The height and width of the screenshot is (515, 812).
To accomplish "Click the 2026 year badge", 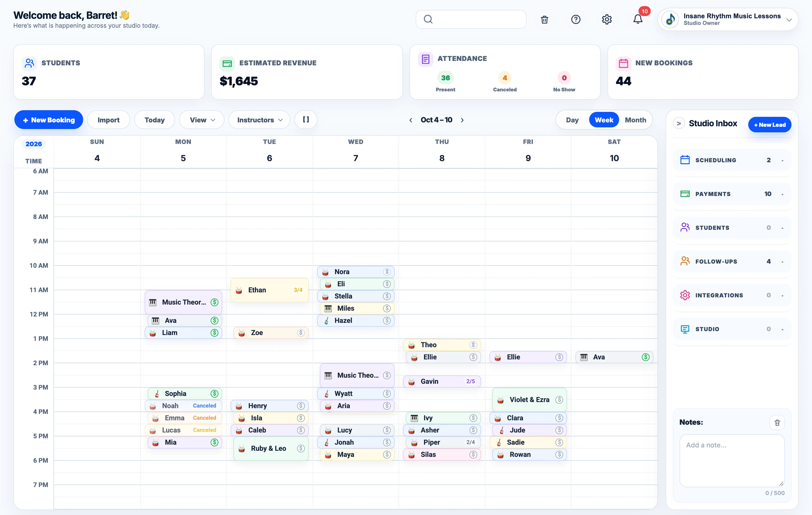I will pos(34,144).
